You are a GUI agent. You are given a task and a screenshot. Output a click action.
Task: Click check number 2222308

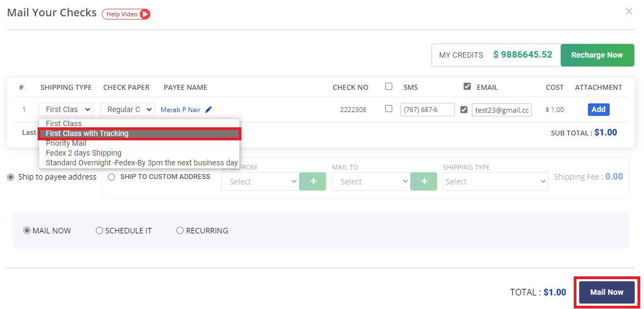pyautogui.click(x=353, y=109)
